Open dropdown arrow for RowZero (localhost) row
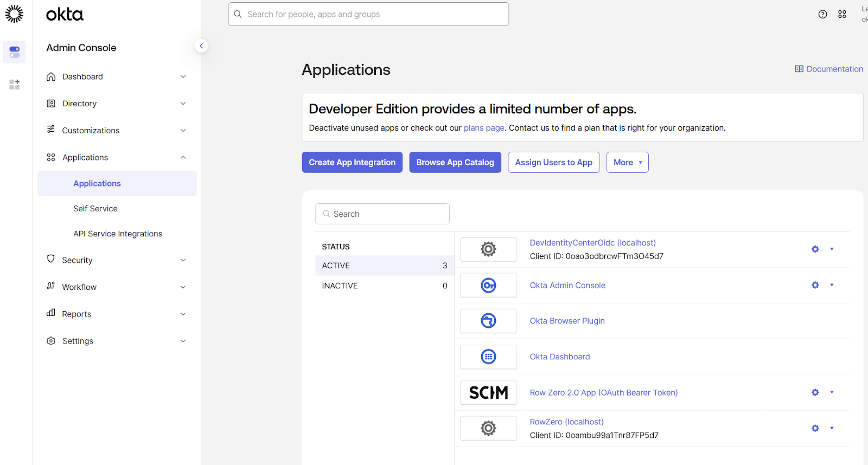The image size is (868, 465). coord(832,428)
